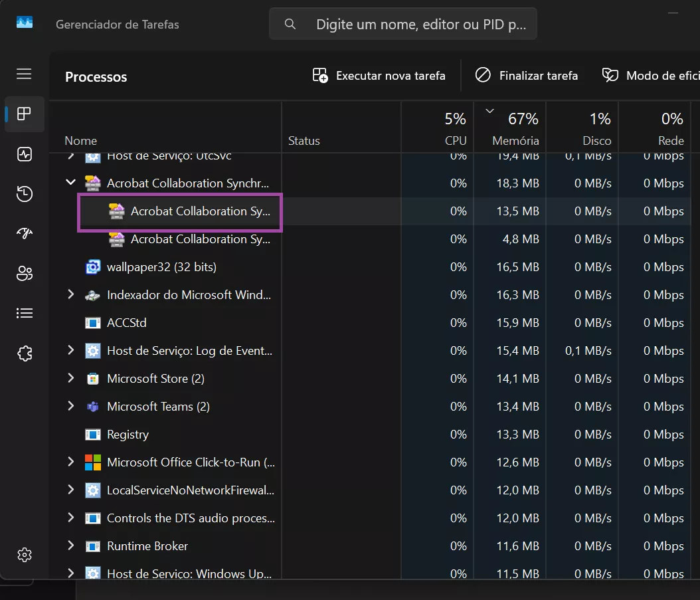The width and height of the screenshot is (700, 600).
Task: Select the wallpaper32 (32 bits) process
Action: point(161,267)
